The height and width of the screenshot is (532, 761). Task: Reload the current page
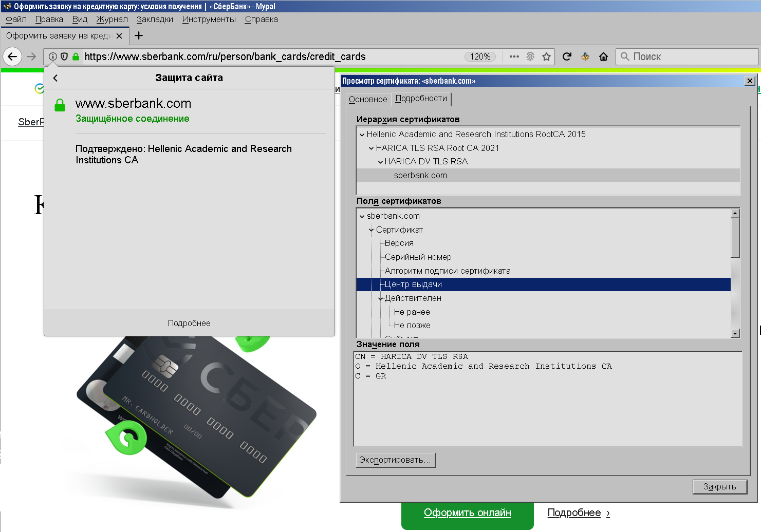(x=567, y=56)
